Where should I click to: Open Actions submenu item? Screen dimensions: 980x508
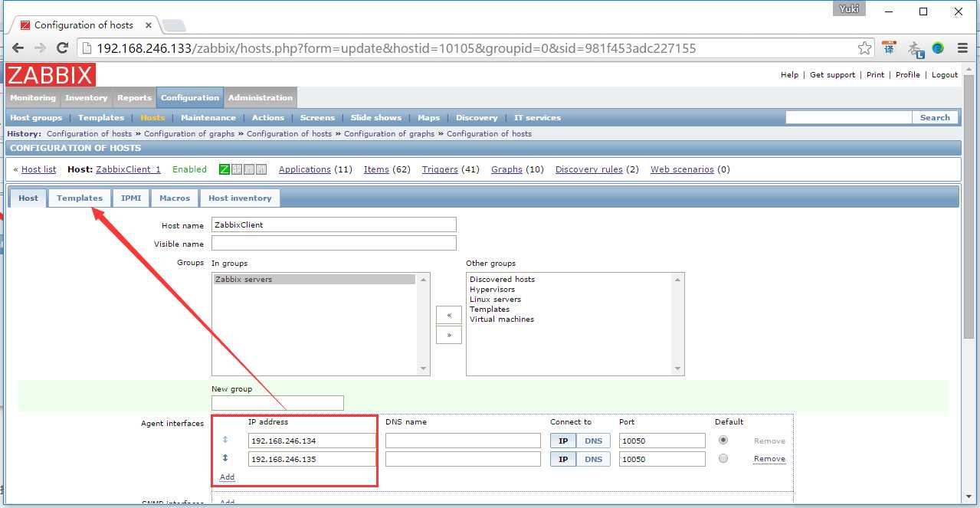coord(268,118)
